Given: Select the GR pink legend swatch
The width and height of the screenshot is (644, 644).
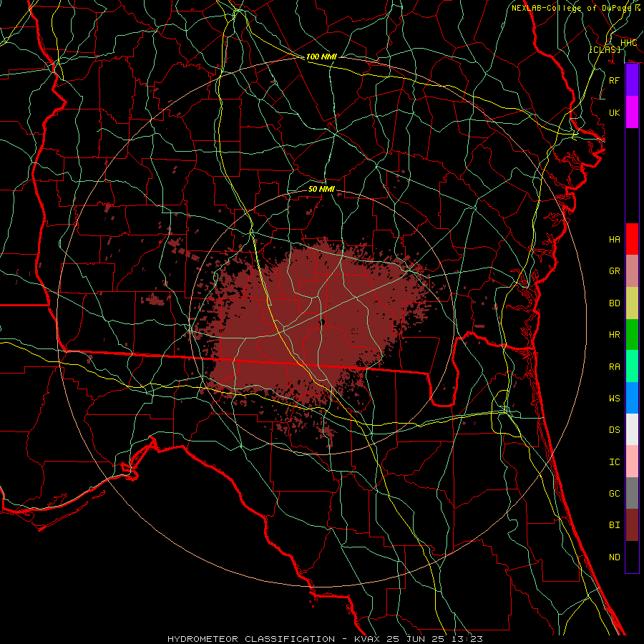Looking at the screenshot, I should point(632,271).
